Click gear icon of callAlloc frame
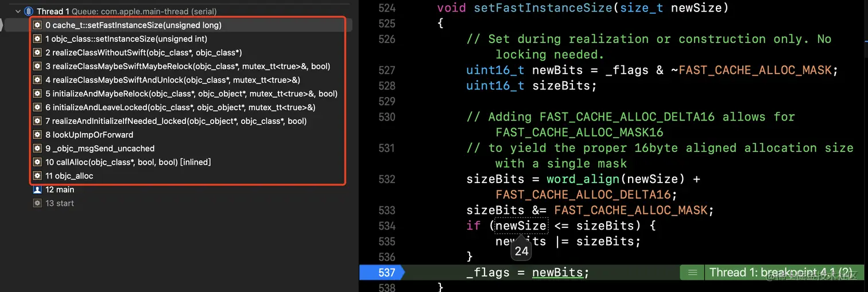Screen dimensions: 868x292 coord(37,162)
